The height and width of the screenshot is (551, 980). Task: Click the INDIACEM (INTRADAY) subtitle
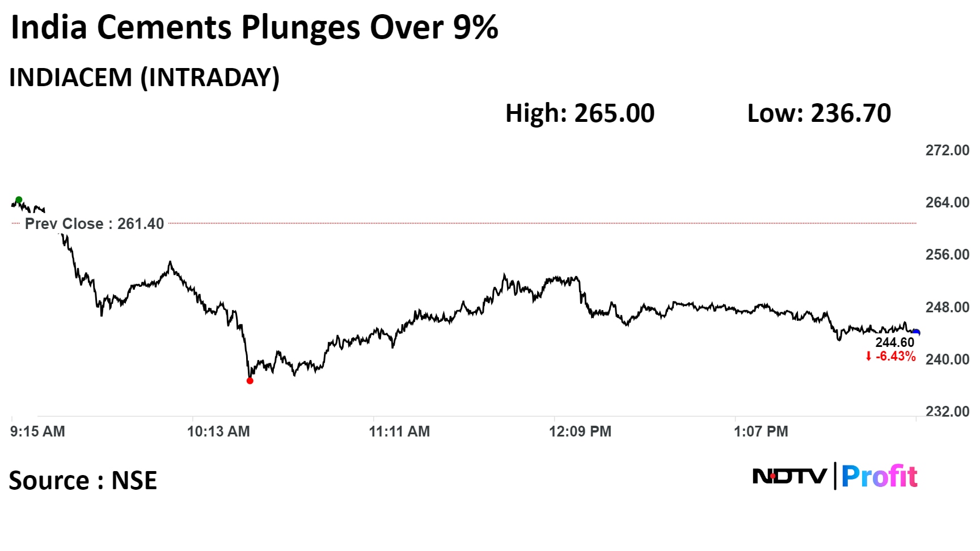pyautogui.click(x=145, y=78)
